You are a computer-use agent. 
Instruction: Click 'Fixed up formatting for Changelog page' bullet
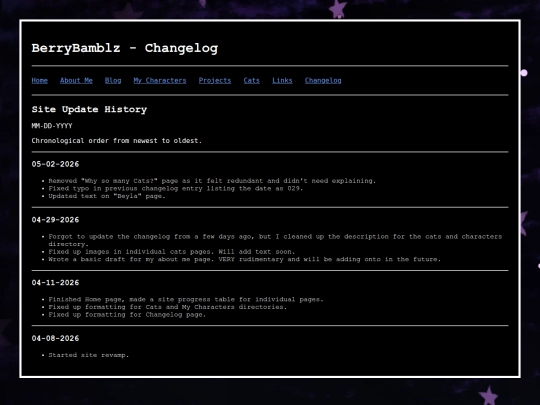127,315
